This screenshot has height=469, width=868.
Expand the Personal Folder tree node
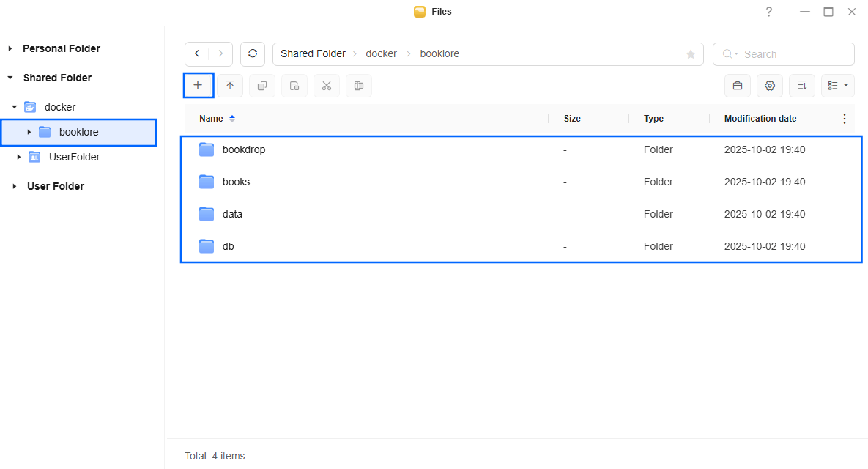10,48
